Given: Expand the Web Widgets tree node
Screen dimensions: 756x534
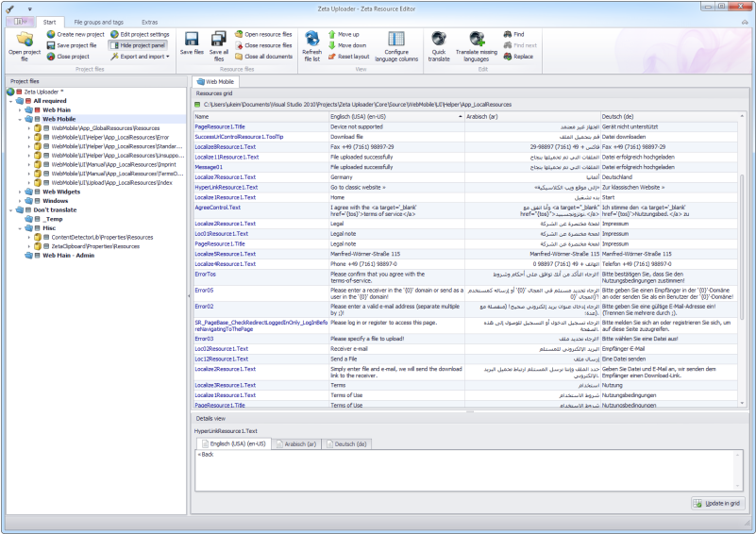Looking at the screenshot, I should (20, 192).
